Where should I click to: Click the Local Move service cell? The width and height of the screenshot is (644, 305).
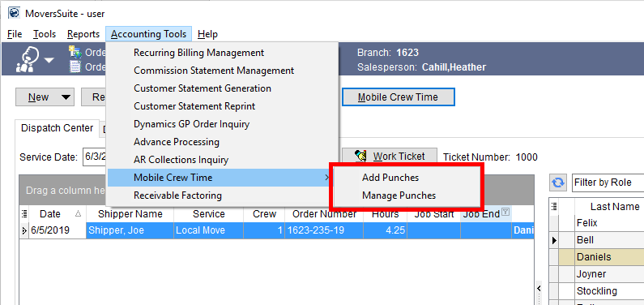tap(209, 230)
